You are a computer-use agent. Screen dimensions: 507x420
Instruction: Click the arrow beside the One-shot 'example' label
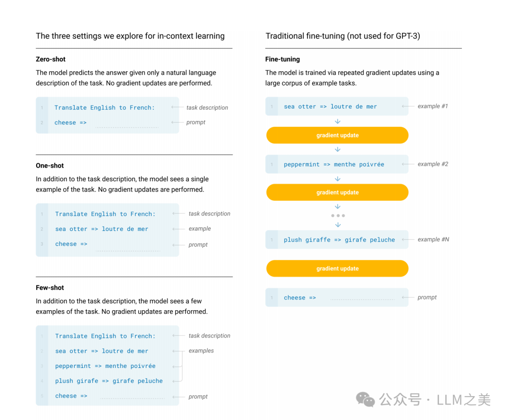pos(178,229)
